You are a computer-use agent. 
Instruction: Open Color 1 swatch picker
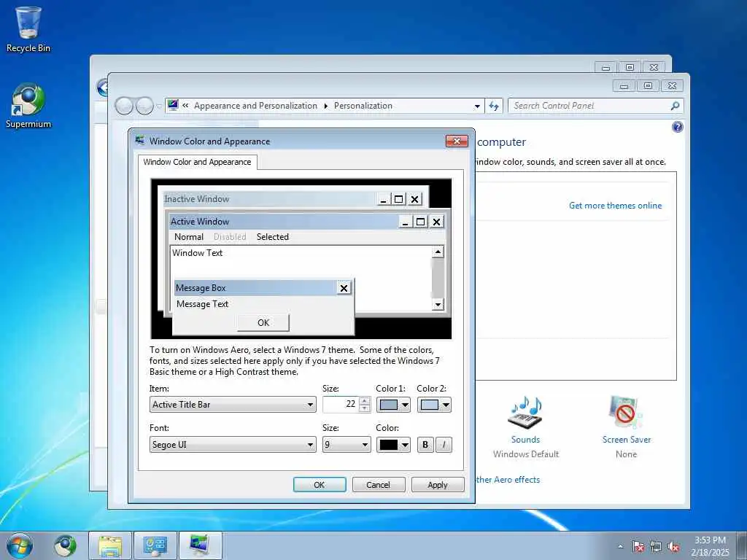(393, 405)
